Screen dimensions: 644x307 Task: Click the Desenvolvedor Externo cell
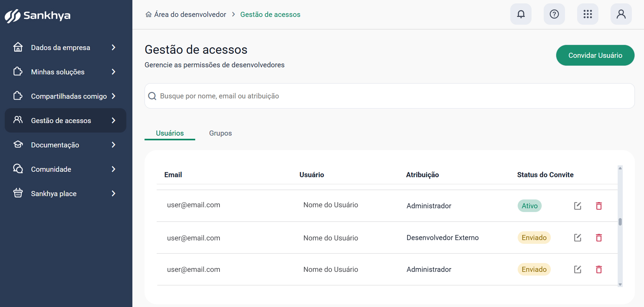point(443,238)
